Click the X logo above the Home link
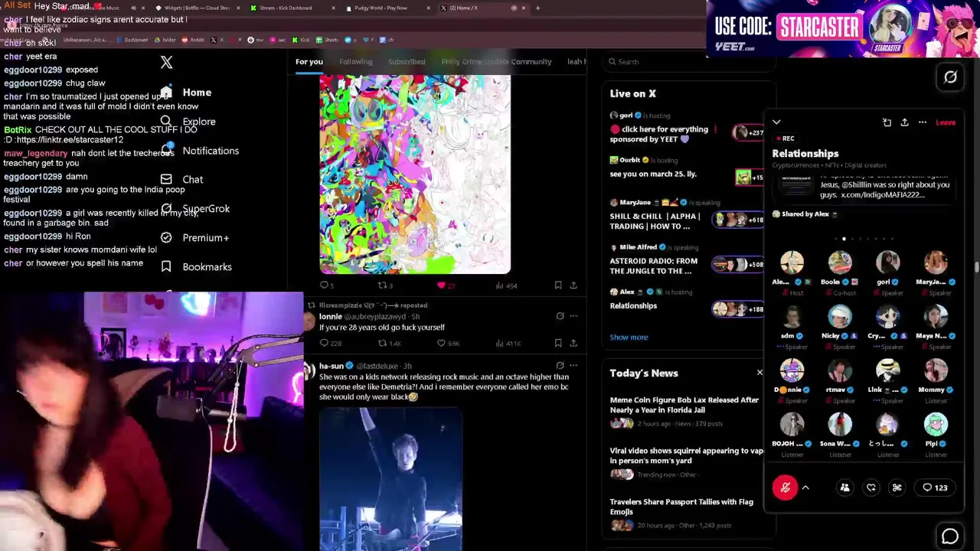 click(166, 62)
